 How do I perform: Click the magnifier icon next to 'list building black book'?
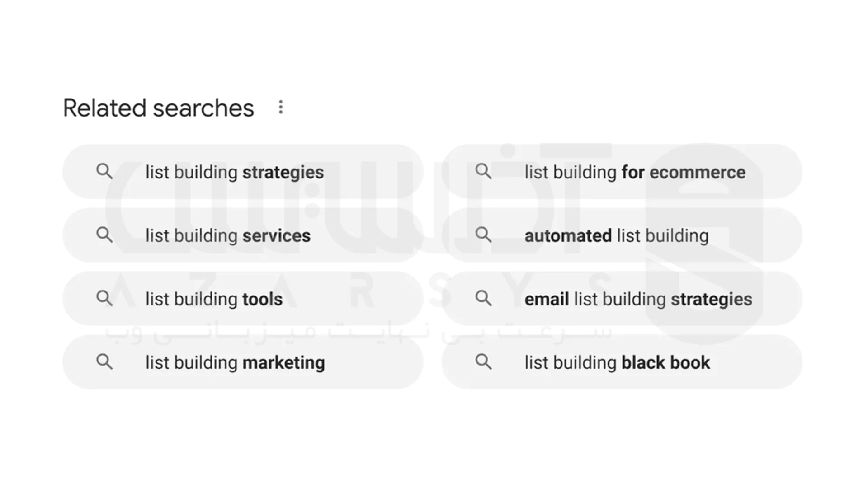[x=483, y=362]
